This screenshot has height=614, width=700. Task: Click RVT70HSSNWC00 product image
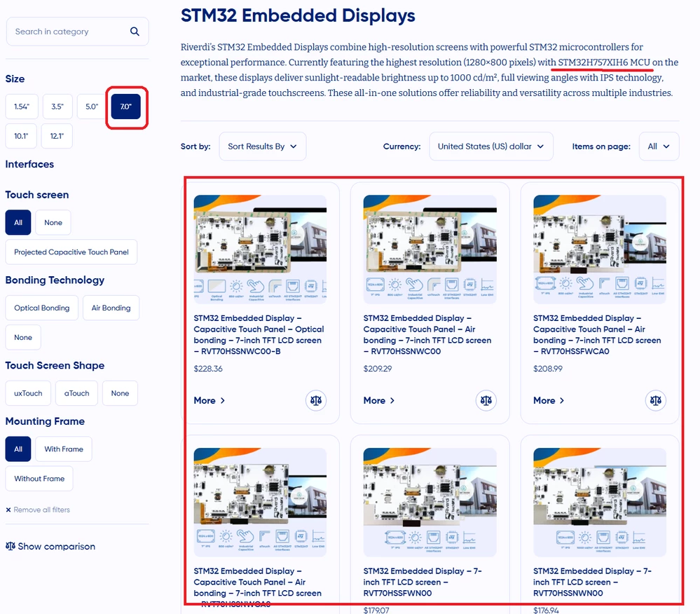click(x=430, y=250)
